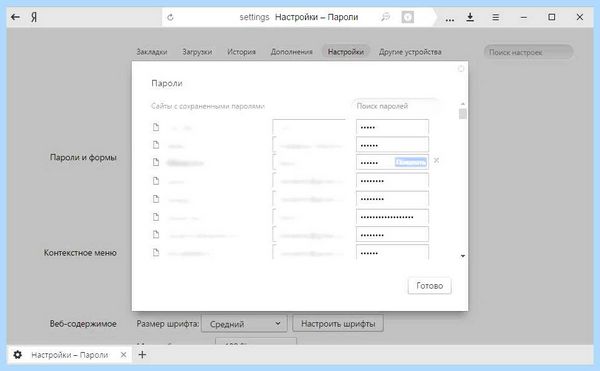Open the three-dots menu in the toolbar

click(450, 19)
